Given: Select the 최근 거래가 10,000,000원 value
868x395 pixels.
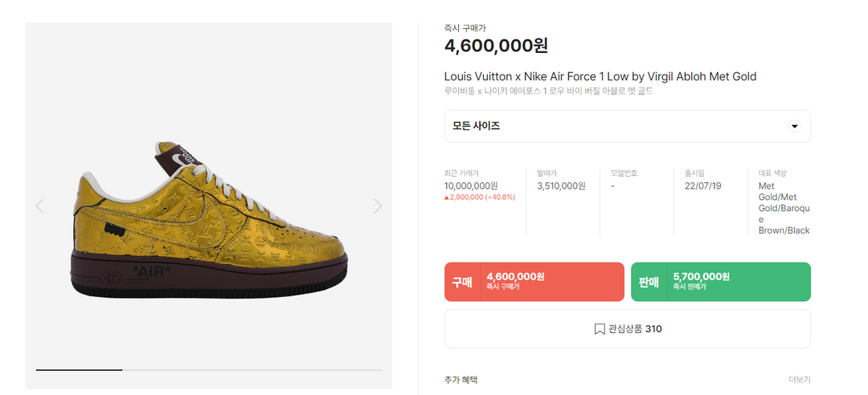Looking at the screenshot, I should pos(471,186).
